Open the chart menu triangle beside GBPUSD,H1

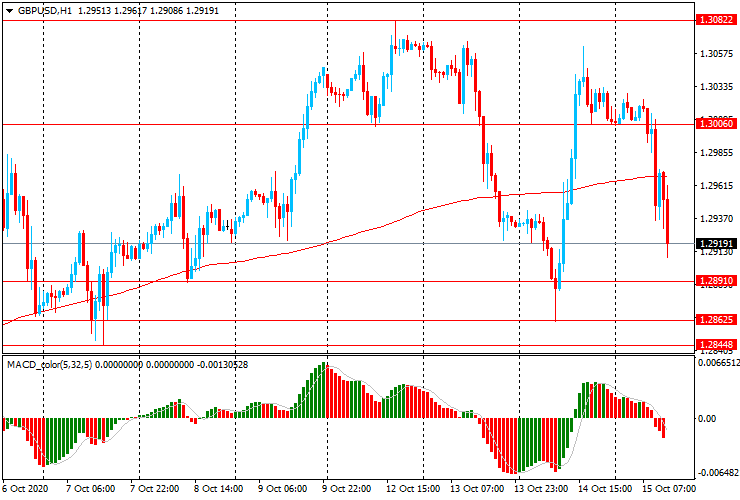9,11
